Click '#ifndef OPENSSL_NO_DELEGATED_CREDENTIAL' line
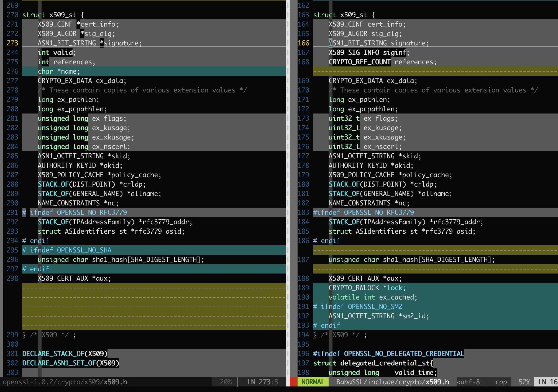Image resolution: width=558 pixels, height=392 pixels. pos(388,354)
